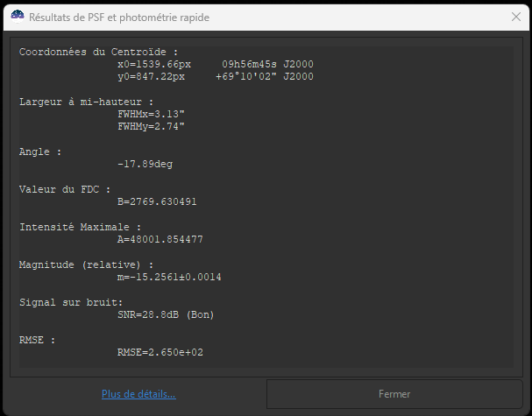Click the Siril icon in title bar
Viewport: 532px width, 416px height.
pyautogui.click(x=15, y=18)
